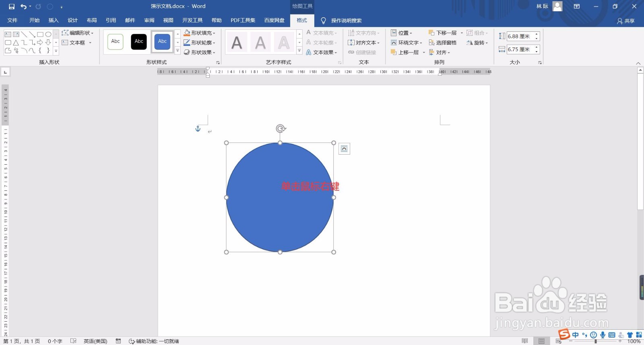The image size is (644, 345).
Task: Open Shape Fill (形状填充) dropdown
Action: click(x=200, y=33)
